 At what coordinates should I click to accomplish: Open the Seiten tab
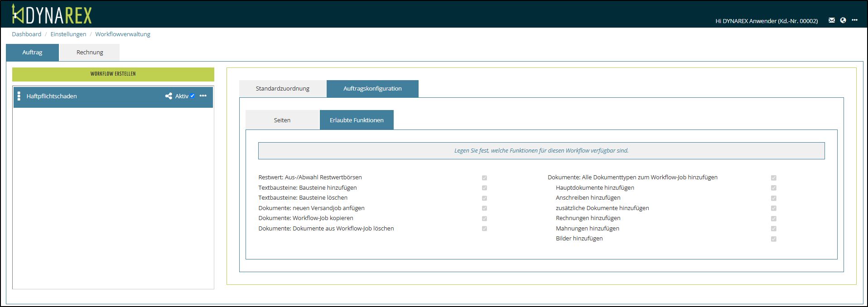(x=282, y=120)
